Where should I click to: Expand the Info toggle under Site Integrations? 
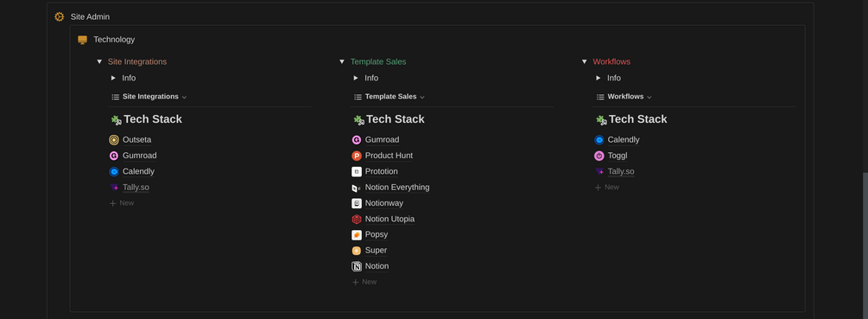pos(113,78)
